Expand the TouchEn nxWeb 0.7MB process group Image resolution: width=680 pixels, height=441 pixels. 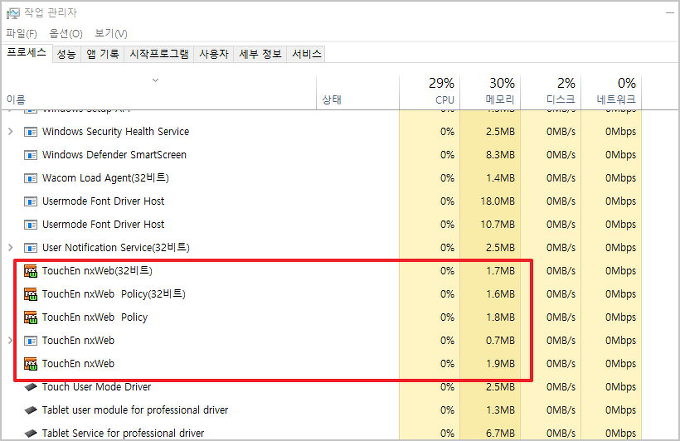(11, 340)
